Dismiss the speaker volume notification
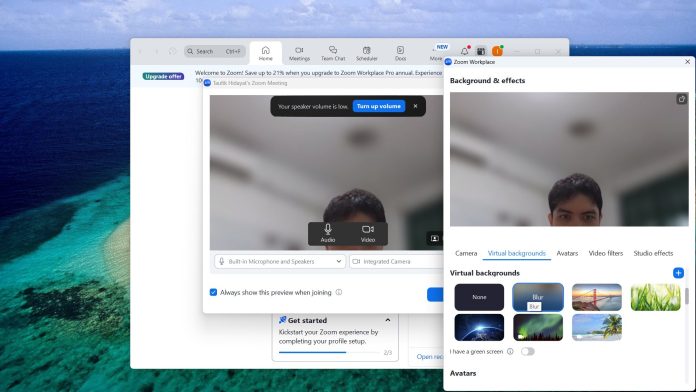The image size is (696, 392). (415, 106)
